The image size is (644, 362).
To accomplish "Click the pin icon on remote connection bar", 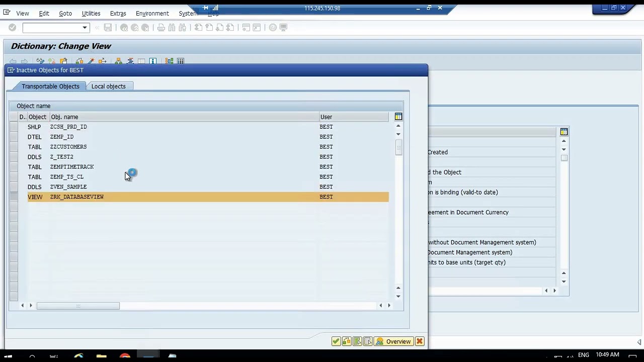I will [205, 8].
